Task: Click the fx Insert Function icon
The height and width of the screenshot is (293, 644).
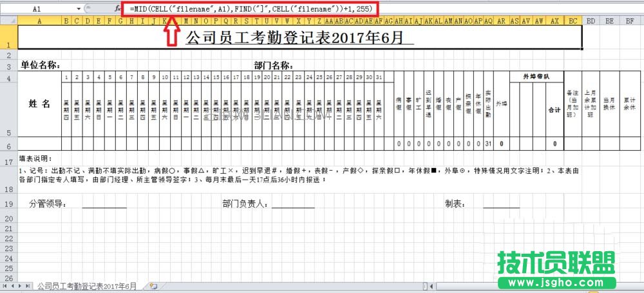Action: tap(117, 8)
